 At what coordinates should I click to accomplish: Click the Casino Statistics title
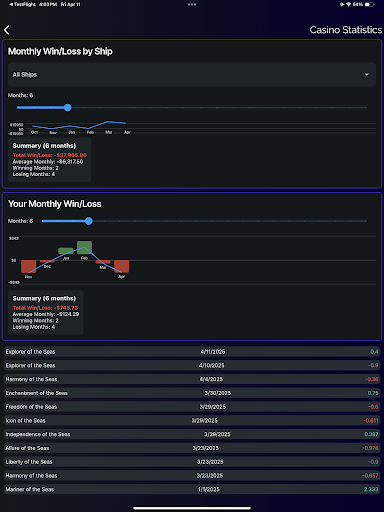pos(346,30)
